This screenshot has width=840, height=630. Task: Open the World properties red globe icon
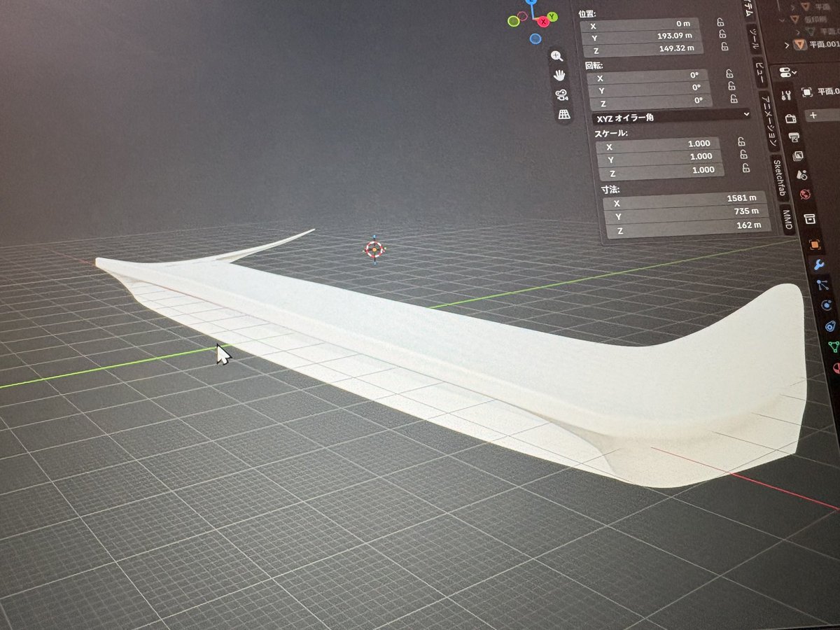pyautogui.click(x=805, y=195)
